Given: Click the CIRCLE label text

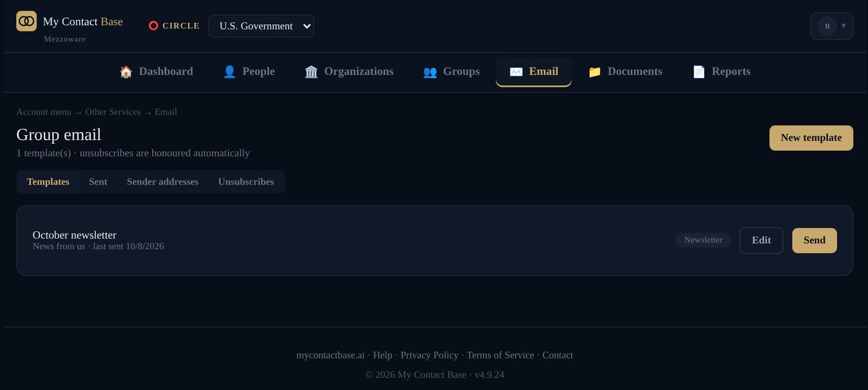Looking at the screenshot, I should pyautogui.click(x=181, y=26).
